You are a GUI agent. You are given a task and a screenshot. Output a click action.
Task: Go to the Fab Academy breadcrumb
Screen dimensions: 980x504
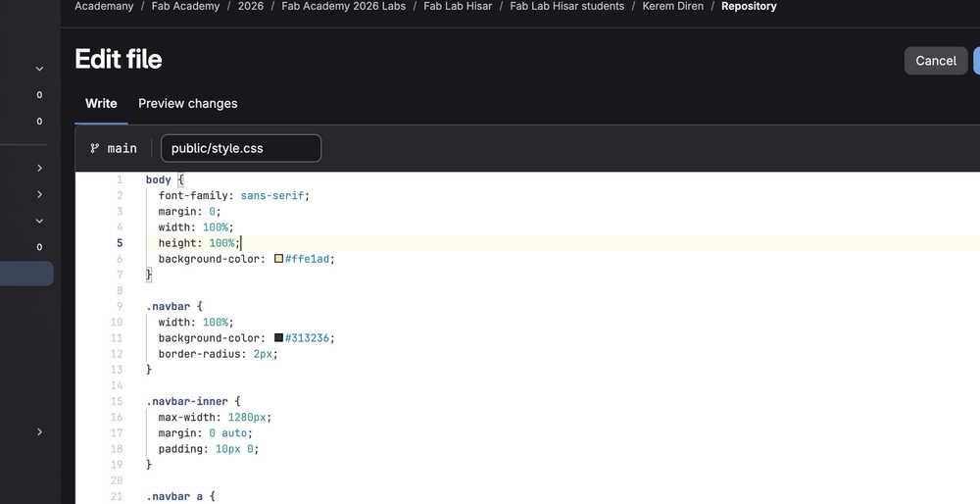coord(185,6)
